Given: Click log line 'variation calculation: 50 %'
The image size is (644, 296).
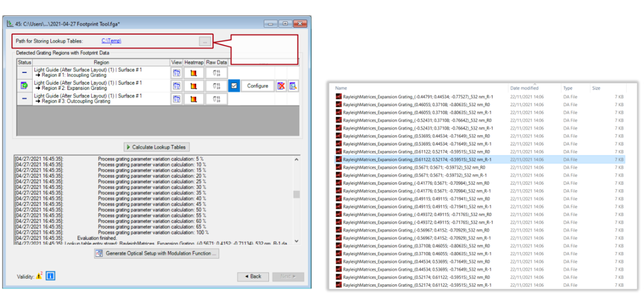Looking at the screenshot, I should [153, 210].
